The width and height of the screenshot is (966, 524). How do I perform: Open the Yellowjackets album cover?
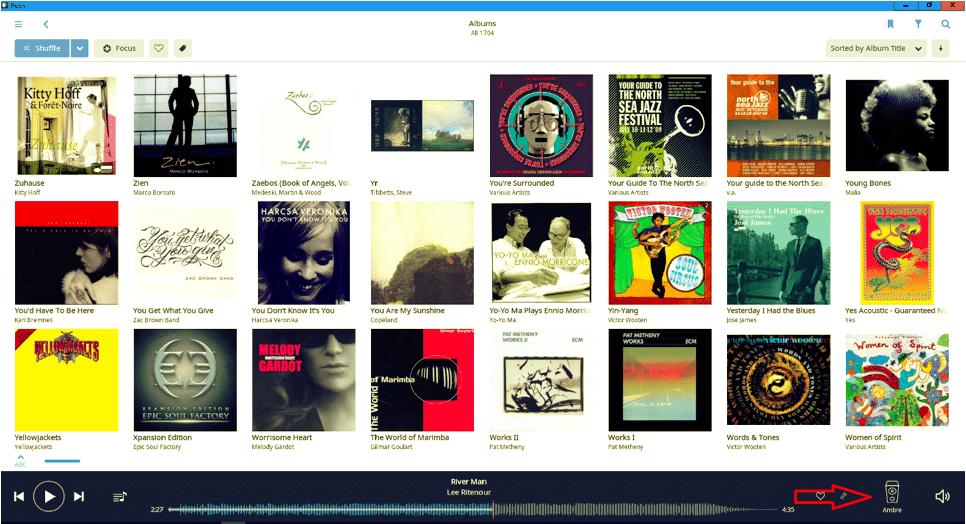pyautogui.click(x=67, y=380)
